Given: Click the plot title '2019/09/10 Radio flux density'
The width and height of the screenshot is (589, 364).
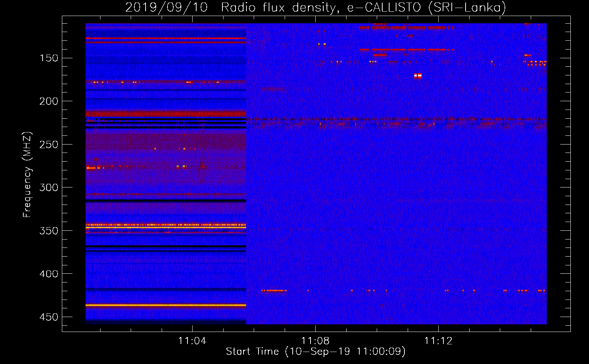Looking at the screenshot, I should click(230, 7).
